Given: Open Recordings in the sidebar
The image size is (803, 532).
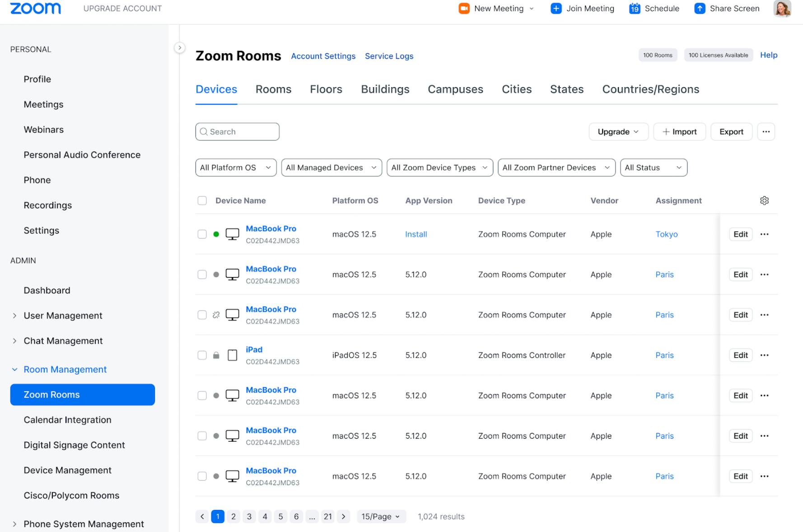Looking at the screenshot, I should click(x=48, y=205).
